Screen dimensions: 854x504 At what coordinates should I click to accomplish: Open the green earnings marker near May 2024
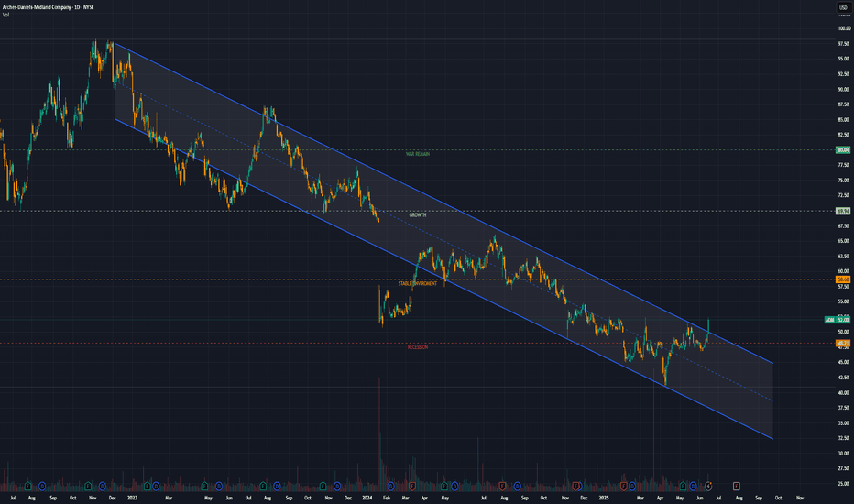444,486
